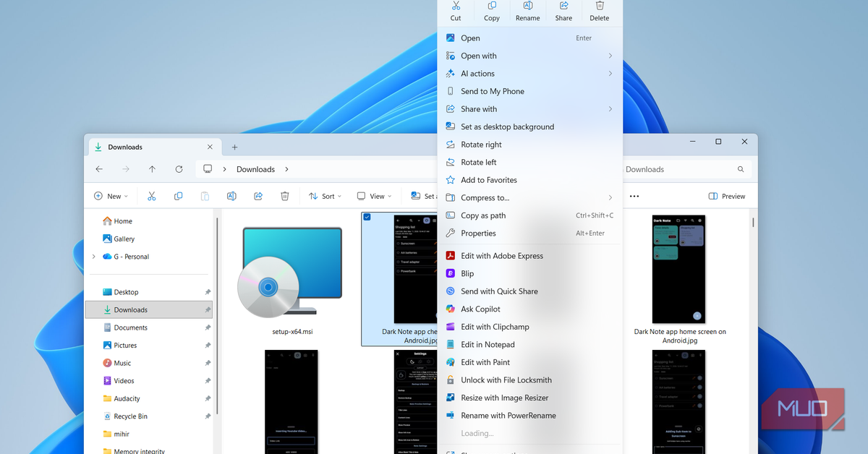Select Unlock with File Locksmith
This screenshot has height=454, width=868.
(529, 380)
